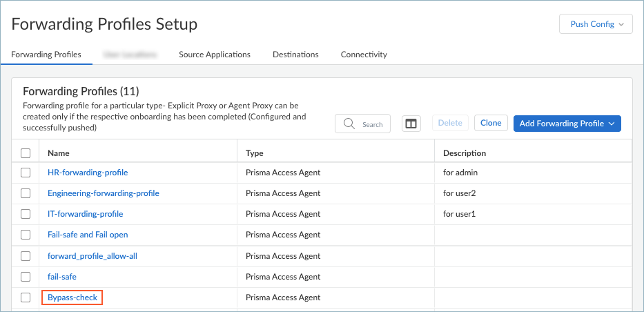Open the Destinations tab

point(295,55)
